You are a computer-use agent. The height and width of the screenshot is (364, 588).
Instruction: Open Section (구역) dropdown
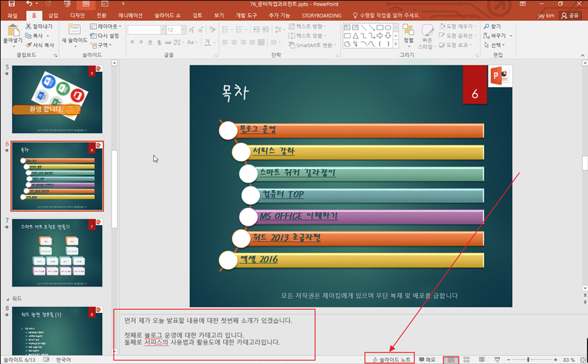click(101, 45)
